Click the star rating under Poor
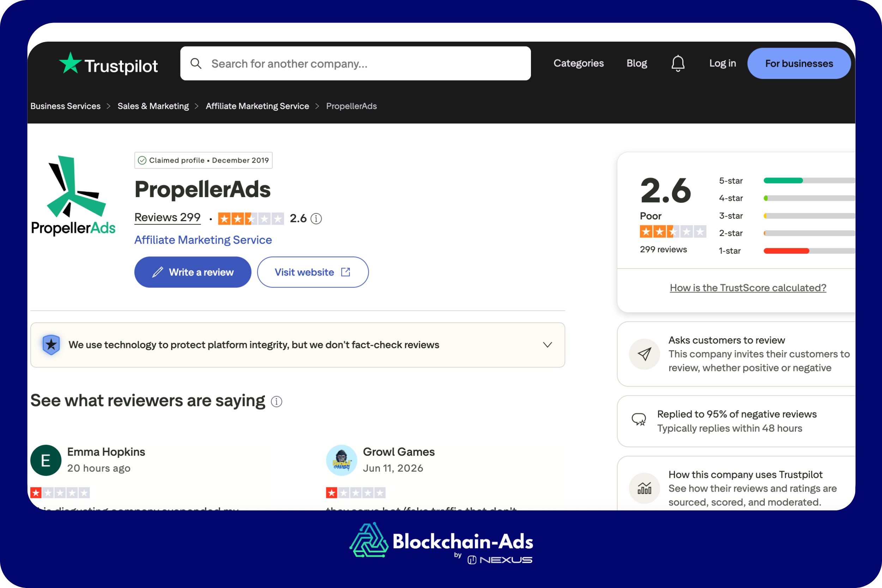 pyautogui.click(x=673, y=232)
